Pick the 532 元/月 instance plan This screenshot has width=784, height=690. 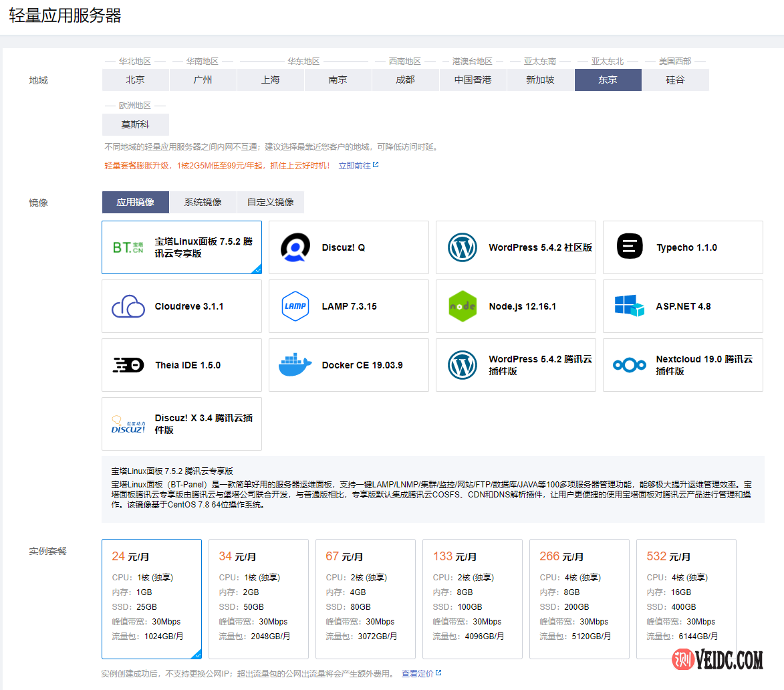pyautogui.click(x=686, y=599)
